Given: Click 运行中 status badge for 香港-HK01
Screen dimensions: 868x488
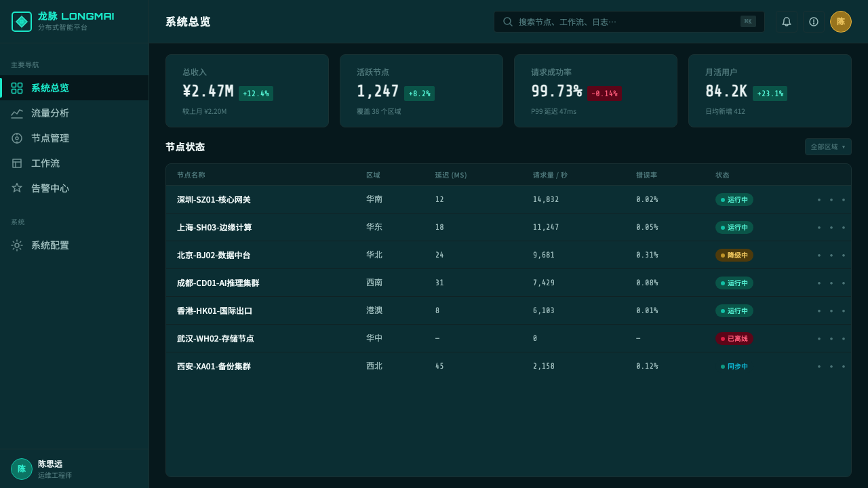Looking at the screenshot, I should click(734, 311).
